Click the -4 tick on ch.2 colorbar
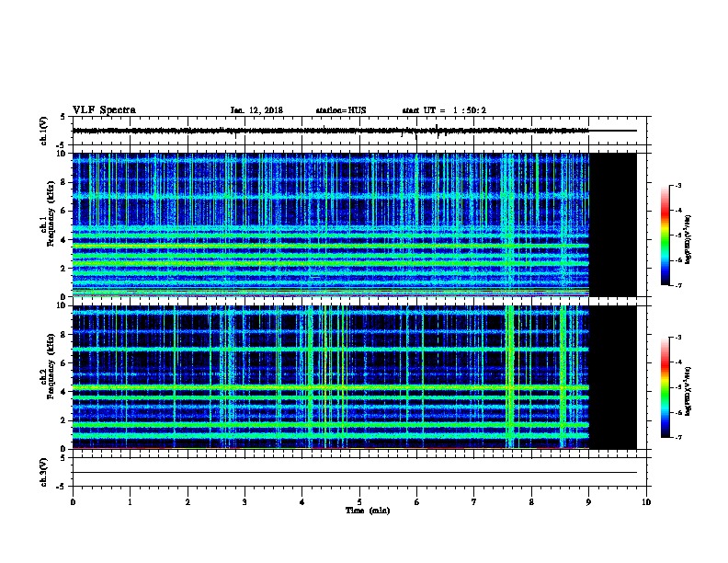This screenshot has width=728, height=563. pos(677,362)
